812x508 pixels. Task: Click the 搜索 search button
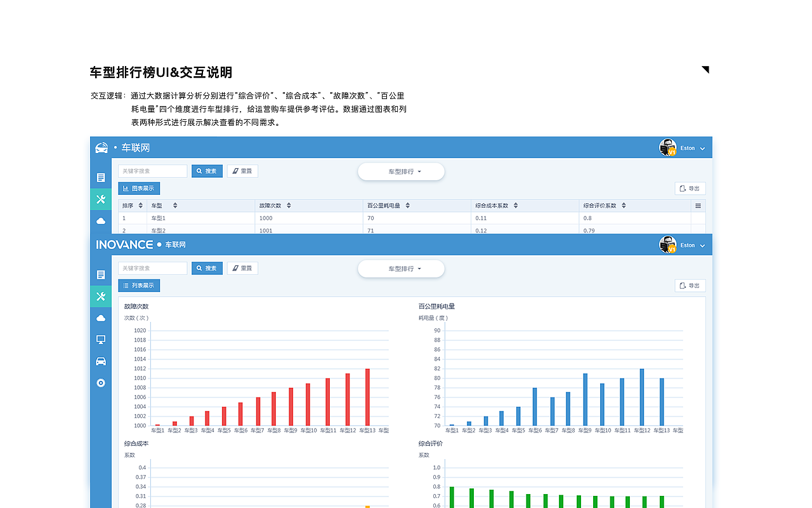click(207, 171)
